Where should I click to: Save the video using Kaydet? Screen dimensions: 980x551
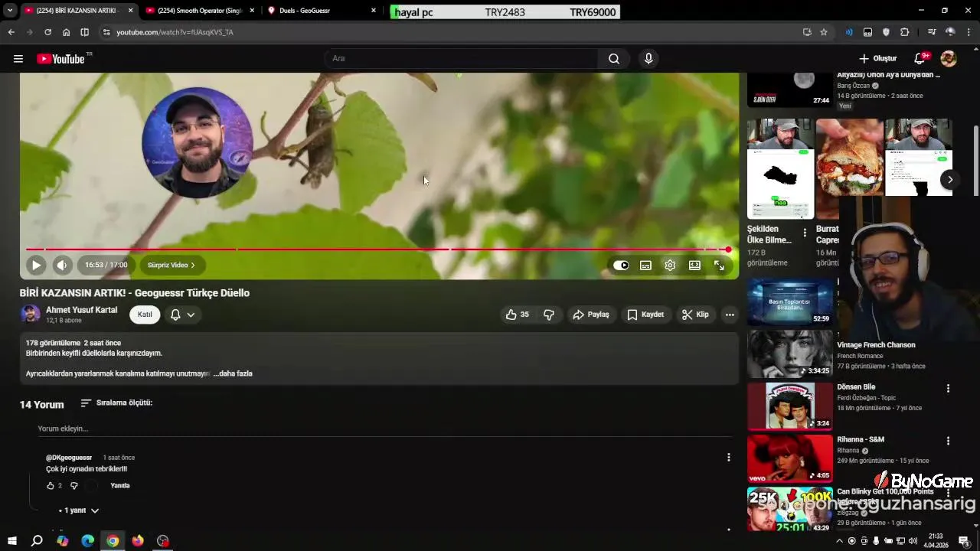point(645,315)
